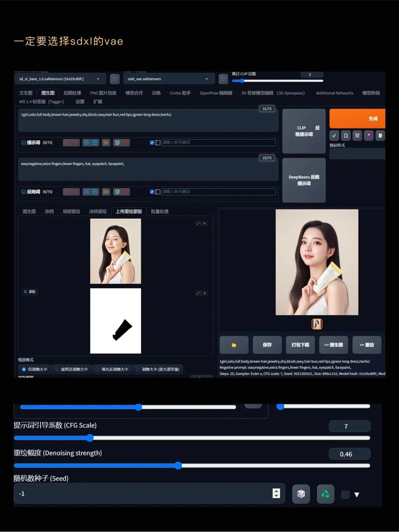
Task: Open the Additional Networks tab
Action: tap(335, 93)
